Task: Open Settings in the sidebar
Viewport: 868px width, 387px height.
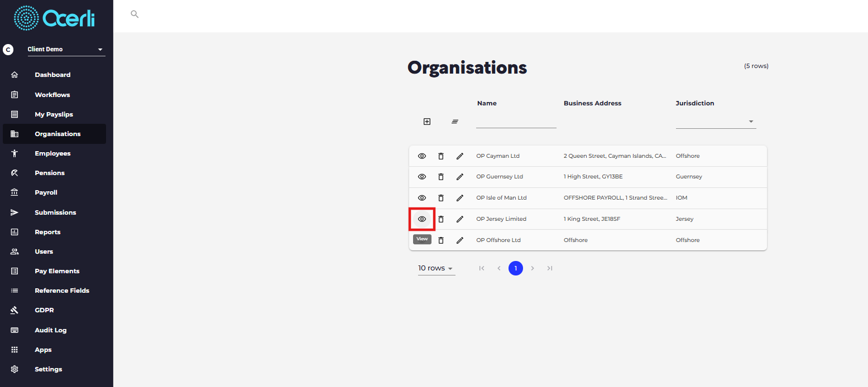Action: 54,369
